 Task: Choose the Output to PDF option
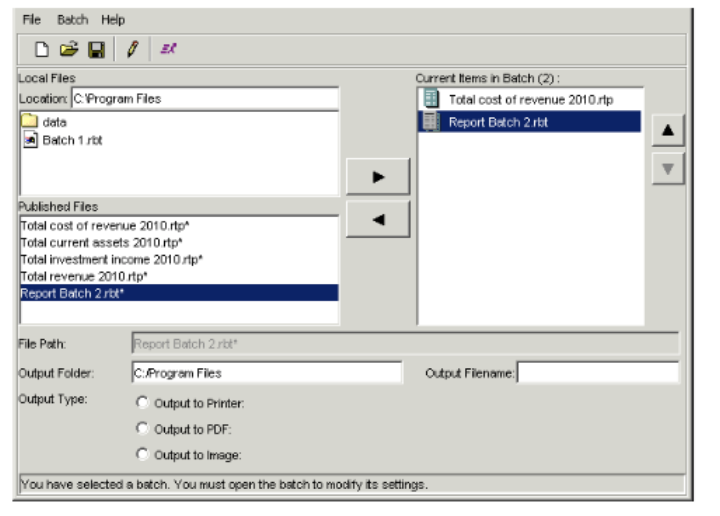click(141, 429)
